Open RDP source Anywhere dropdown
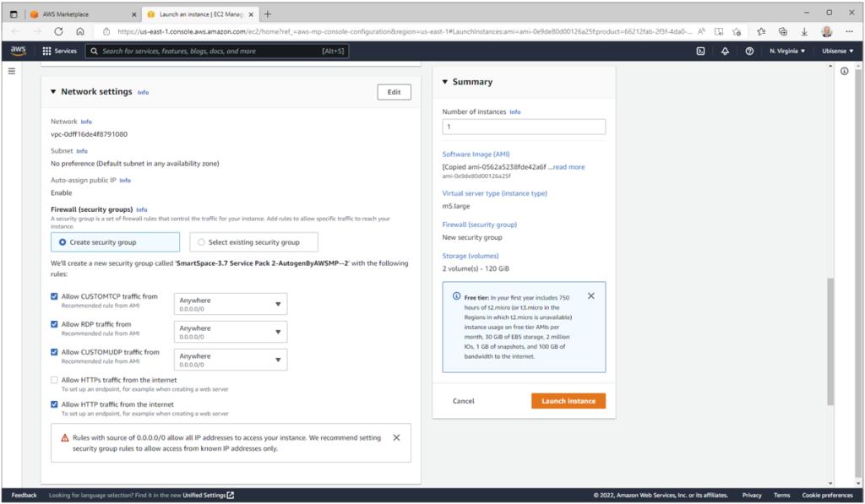 231,332
